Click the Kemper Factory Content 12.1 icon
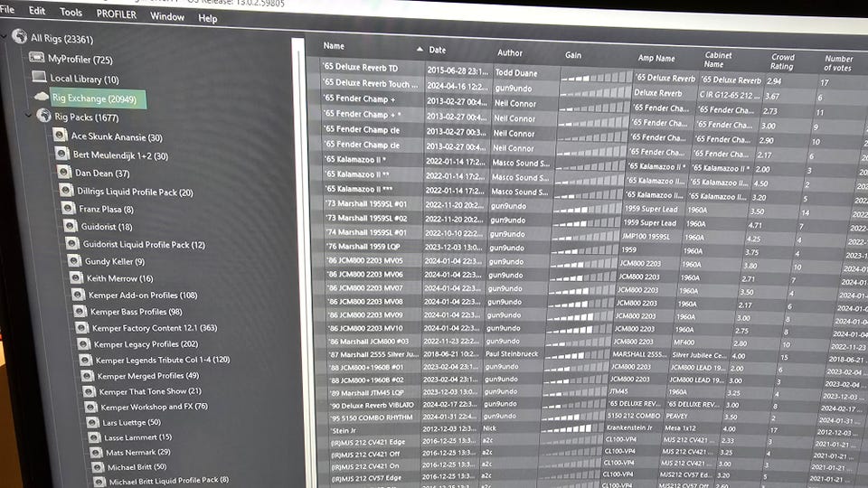The height and width of the screenshot is (488, 868). [82, 327]
